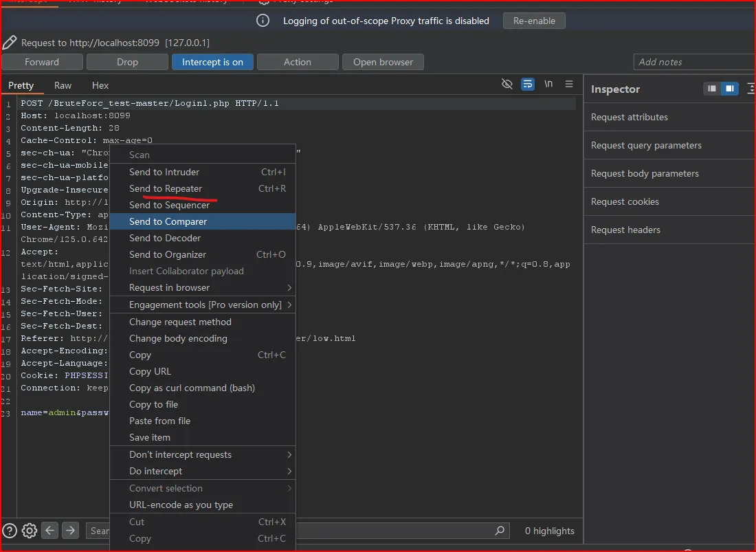Toggle show non-printable characters \n
This screenshot has width=756, height=552.
548,84
